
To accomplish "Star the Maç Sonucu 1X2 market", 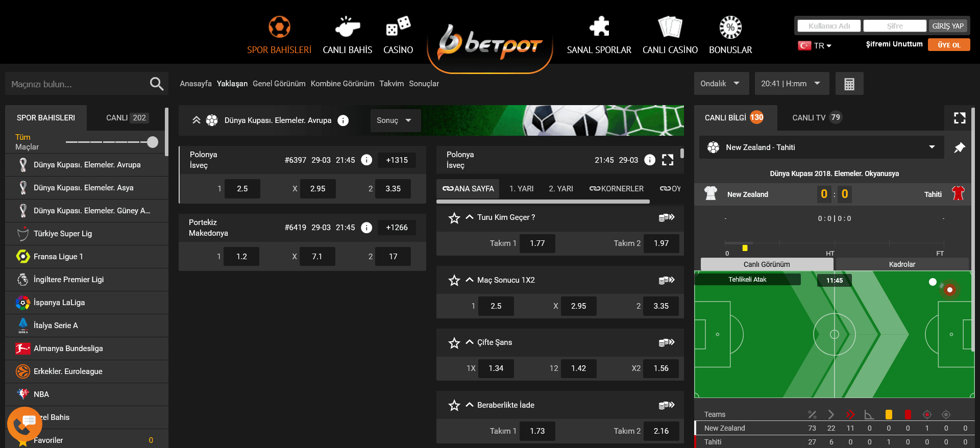I will [454, 280].
